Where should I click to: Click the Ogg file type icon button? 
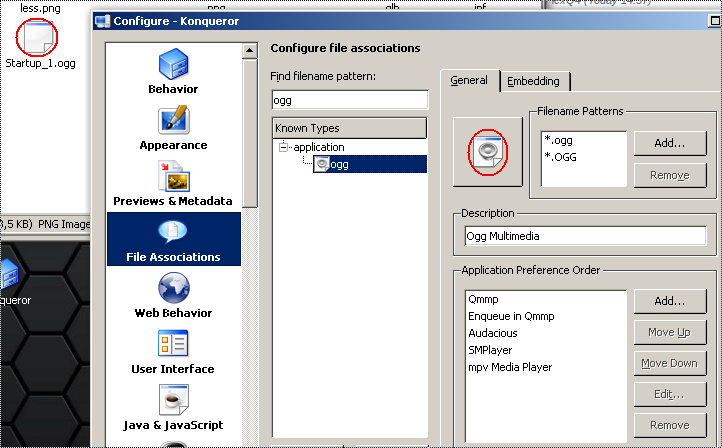point(488,151)
